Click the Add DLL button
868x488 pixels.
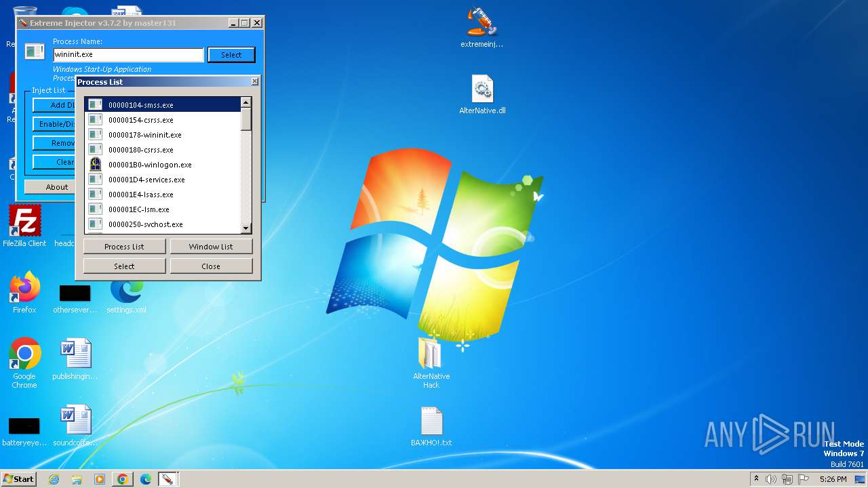pos(54,105)
